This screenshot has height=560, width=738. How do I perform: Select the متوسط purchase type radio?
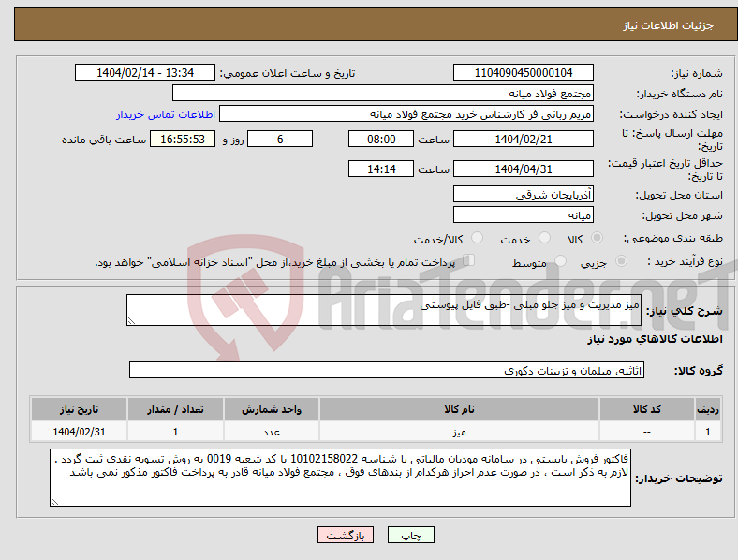[x=560, y=260]
